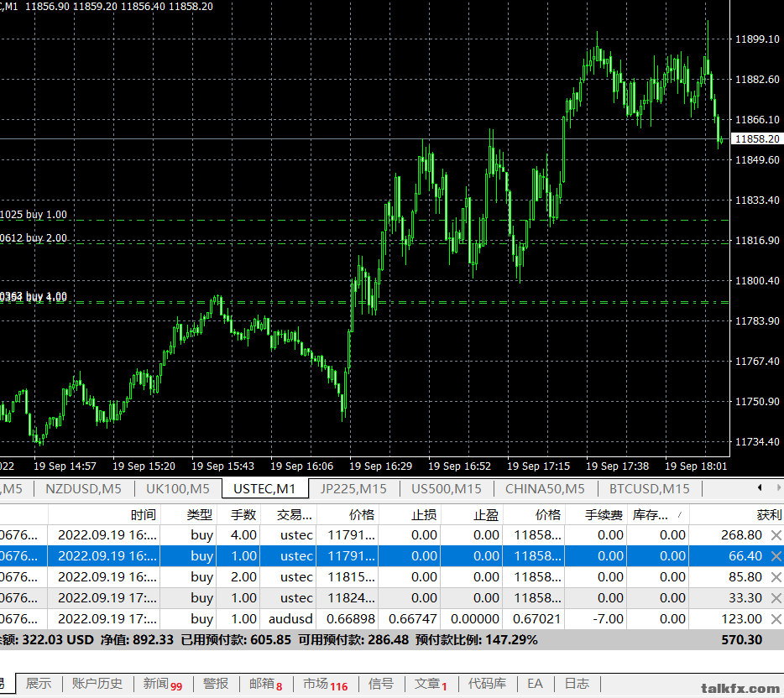The image size is (784, 698).
Task: Click the 19 Sep 16:29 time axis label
Action: click(380, 466)
